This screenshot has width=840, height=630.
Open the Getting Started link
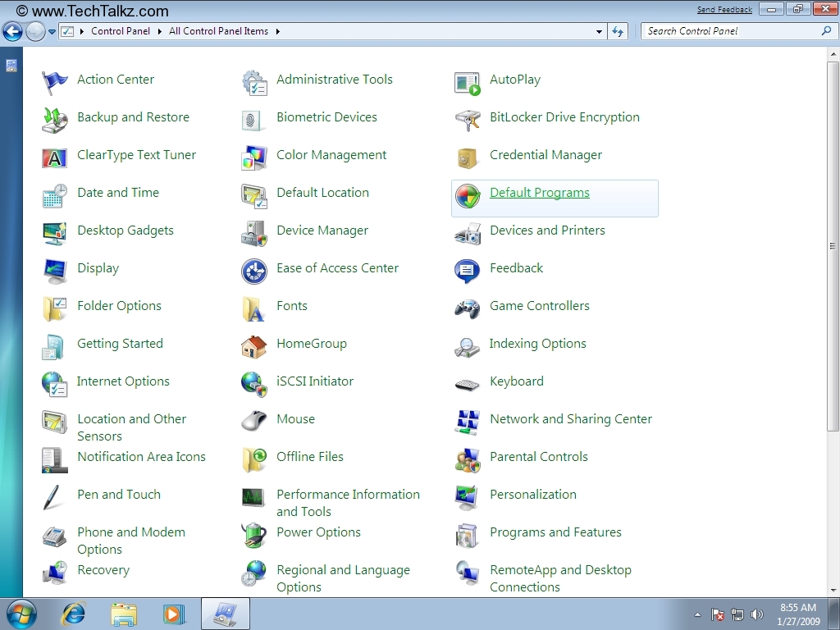(x=120, y=344)
